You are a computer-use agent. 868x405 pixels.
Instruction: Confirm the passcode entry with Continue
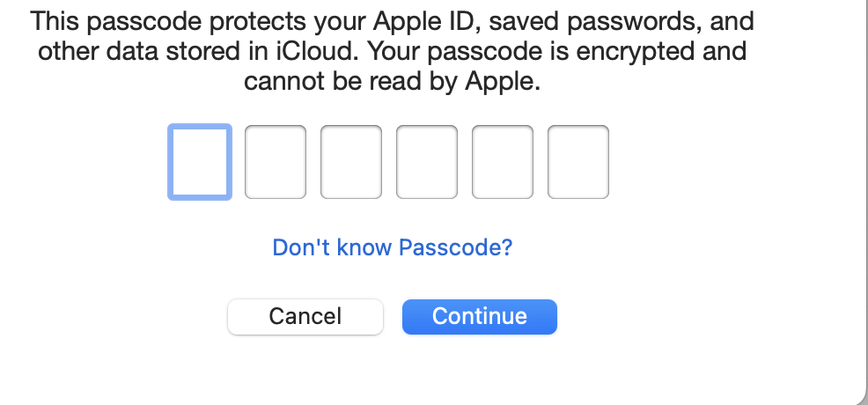(480, 317)
